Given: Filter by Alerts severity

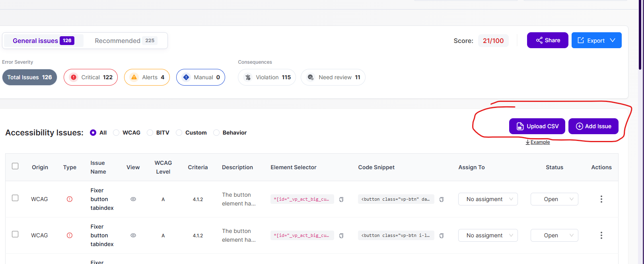Looking at the screenshot, I should pos(147,77).
